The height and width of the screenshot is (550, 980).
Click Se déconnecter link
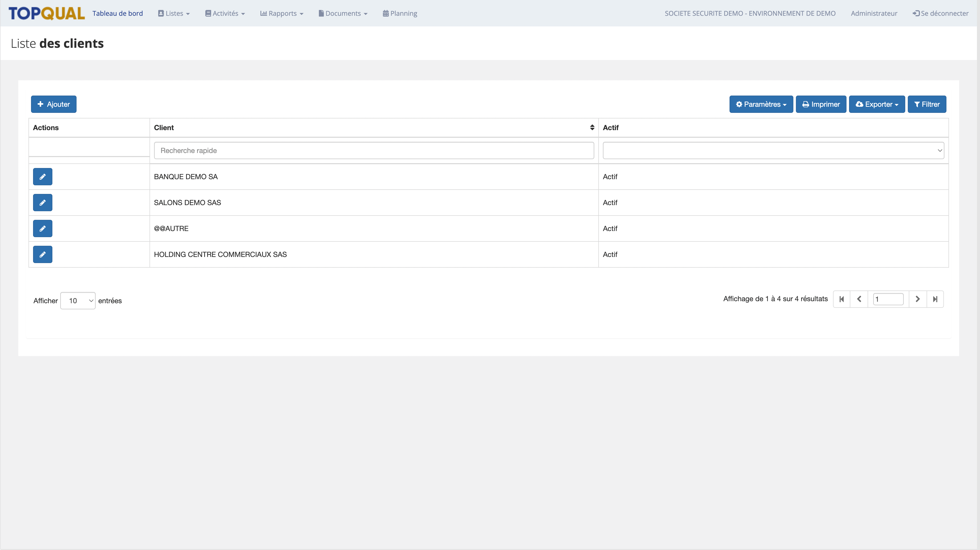pos(940,13)
